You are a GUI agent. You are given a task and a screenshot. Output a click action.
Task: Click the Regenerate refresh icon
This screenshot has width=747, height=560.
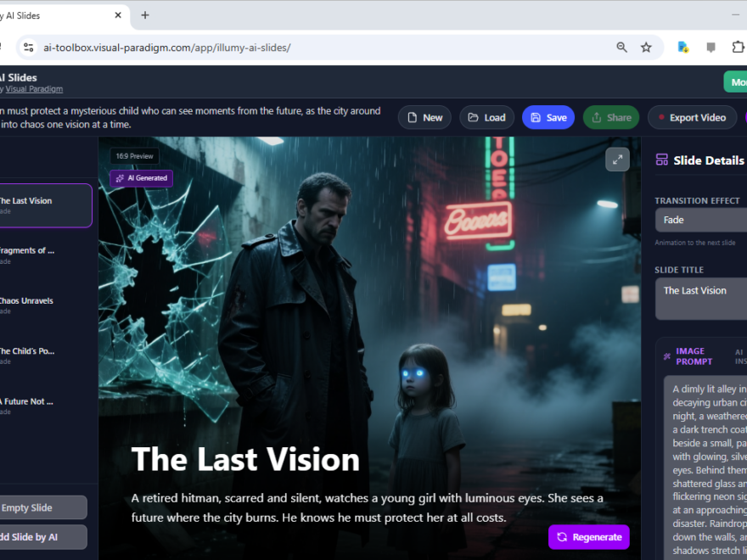562,537
